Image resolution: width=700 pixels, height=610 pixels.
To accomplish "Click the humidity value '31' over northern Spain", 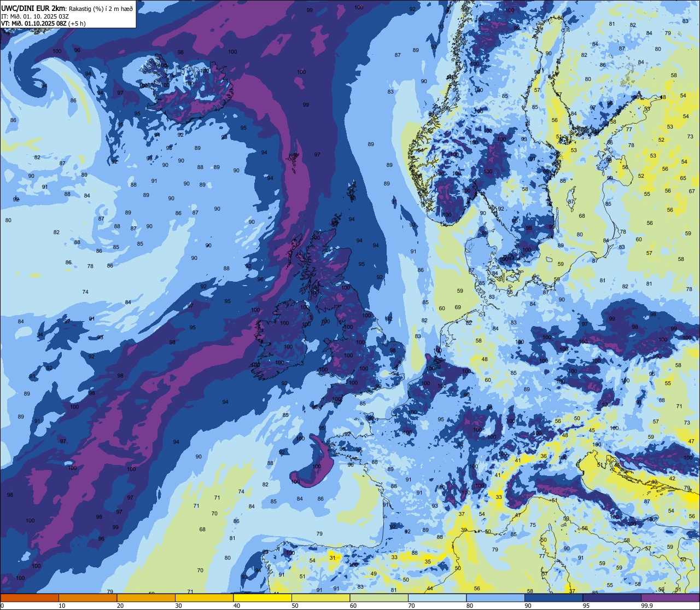I will pos(332,557).
